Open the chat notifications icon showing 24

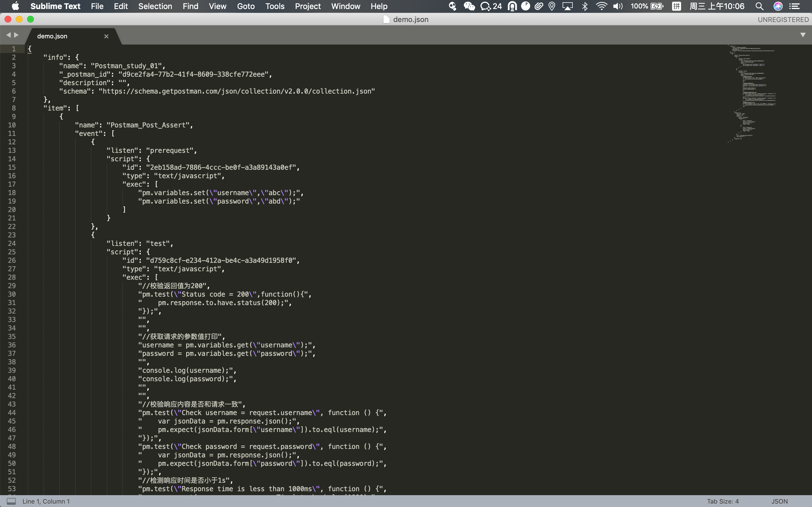click(x=491, y=6)
